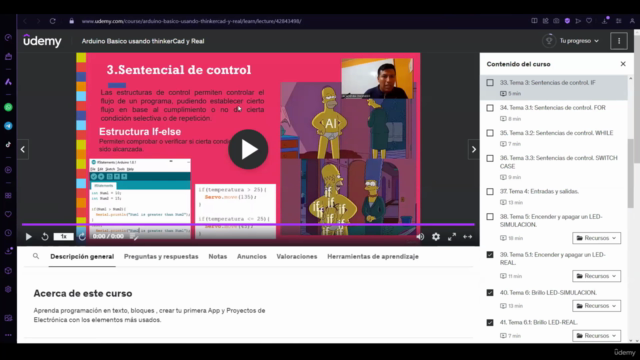This screenshot has height=360, width=640.
Task: Skip forward with the forward arrow icon
Action: 82,237
